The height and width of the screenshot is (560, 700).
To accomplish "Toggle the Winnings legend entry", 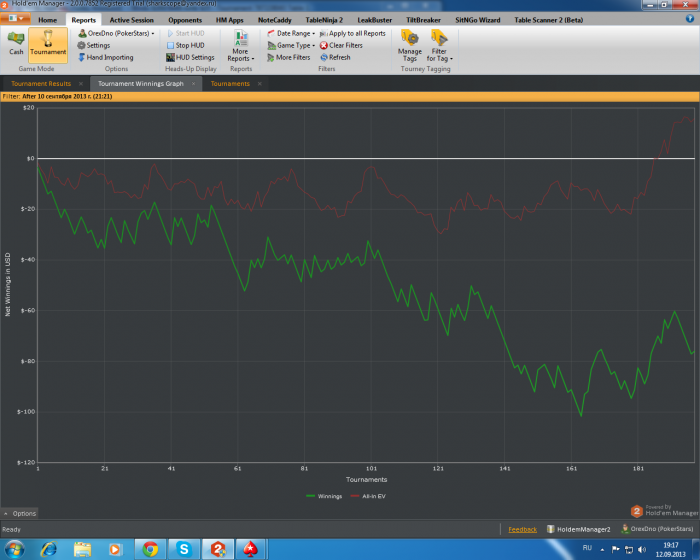I will pyautogui.click(x=324, y=496).
